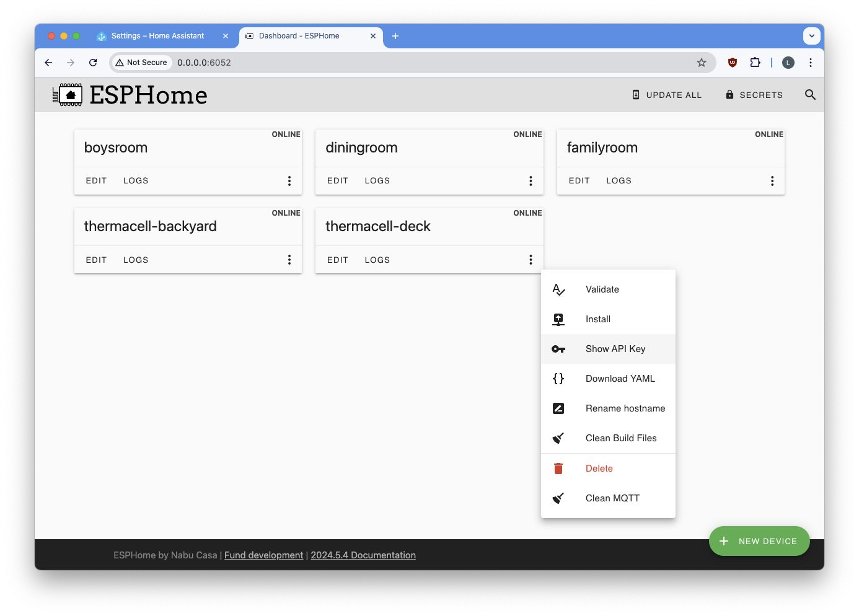Open the tab search dropdown arrow
The height and width of the screenshot is (616, 859).
point(812,36)
